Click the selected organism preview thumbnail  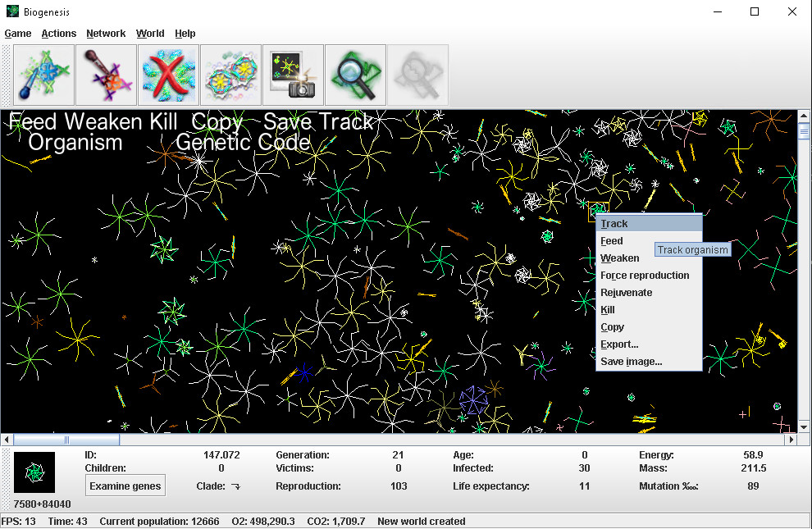(x=34, y=472)
